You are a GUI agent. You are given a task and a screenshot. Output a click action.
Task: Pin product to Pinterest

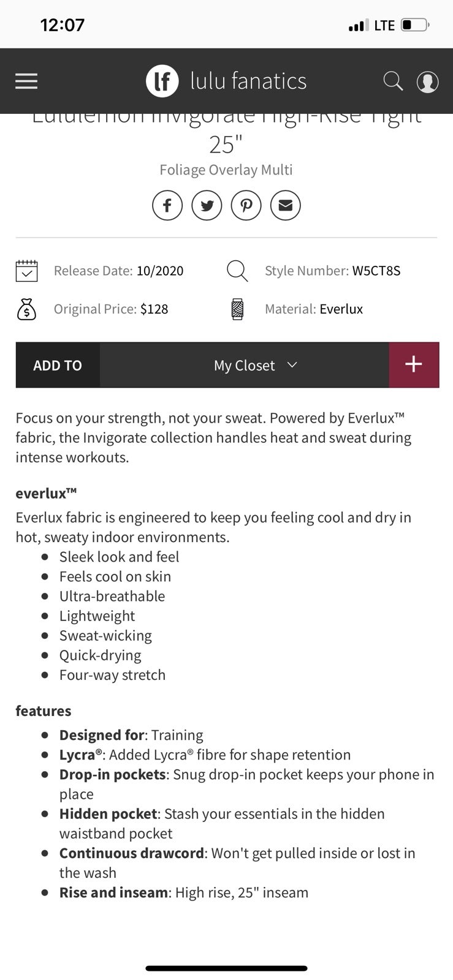[x=246, y=205]
